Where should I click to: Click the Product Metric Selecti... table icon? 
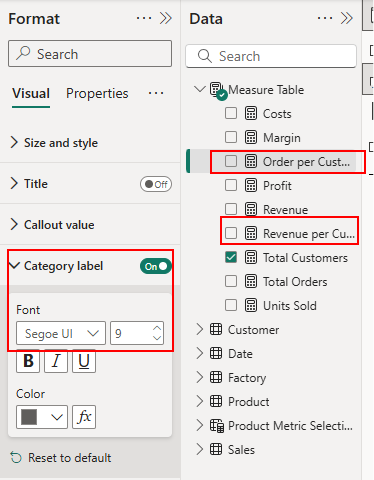coord(217,426)
